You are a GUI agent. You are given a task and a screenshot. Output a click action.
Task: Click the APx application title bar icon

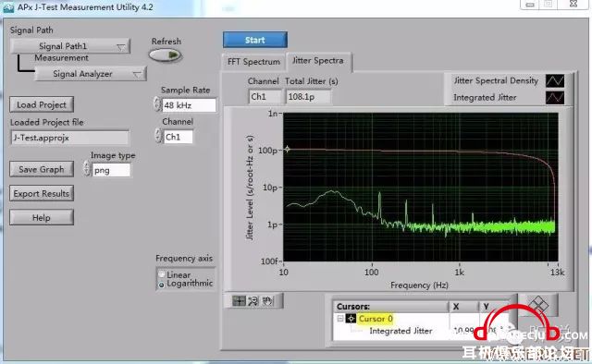point(8,7)
